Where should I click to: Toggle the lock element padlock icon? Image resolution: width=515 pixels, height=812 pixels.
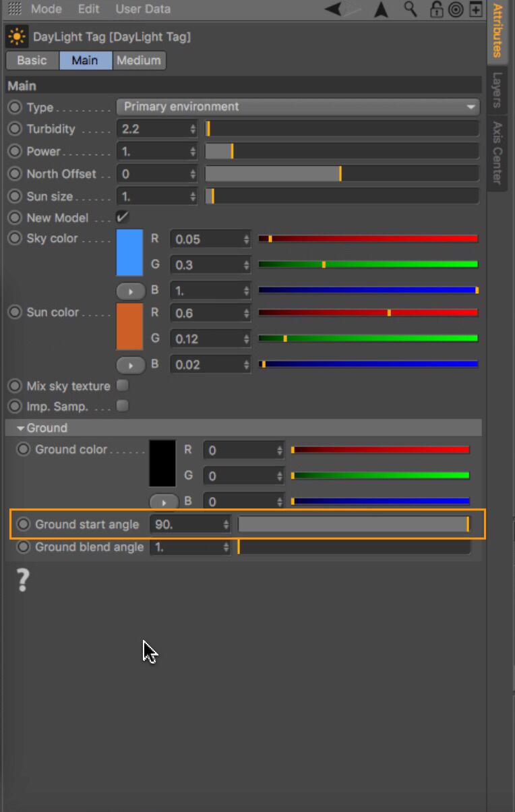437,9
